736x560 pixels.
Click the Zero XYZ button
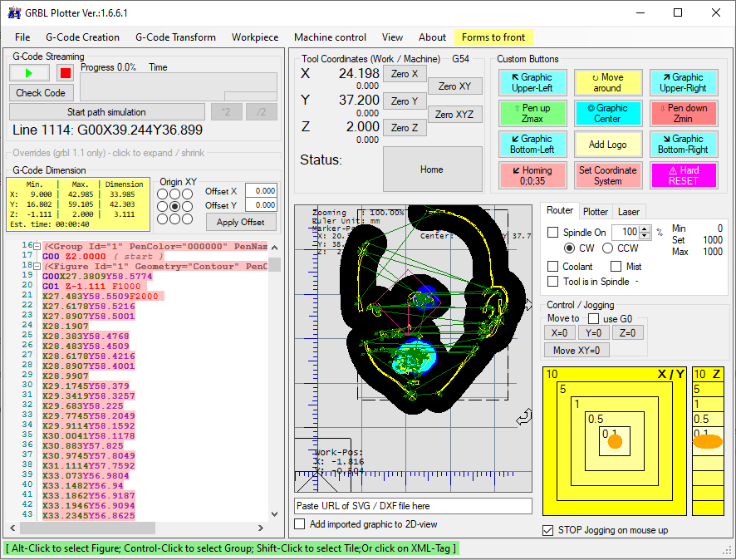point(454,115)
